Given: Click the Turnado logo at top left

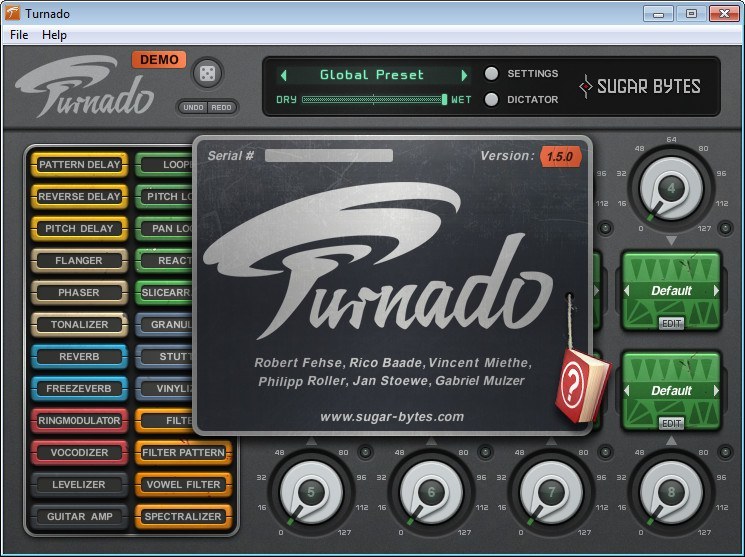Looking at the screenshot, I should pyautogui.click(x=86, y=87).
